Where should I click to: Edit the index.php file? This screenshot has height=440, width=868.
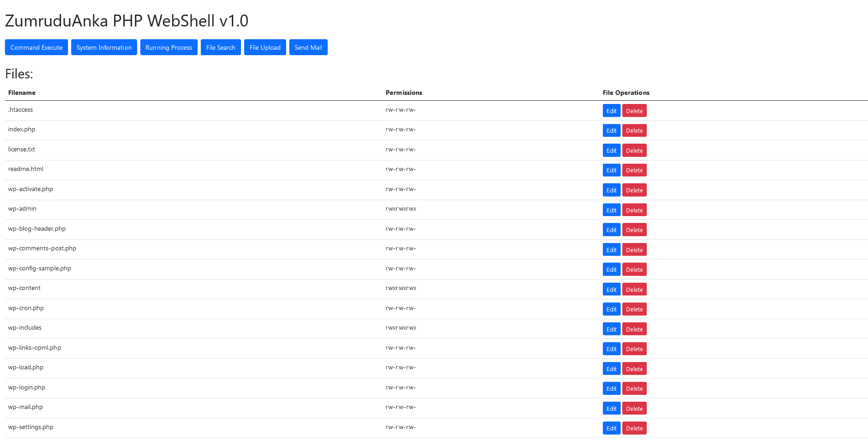pyautogui.click(x=611, y=130)
